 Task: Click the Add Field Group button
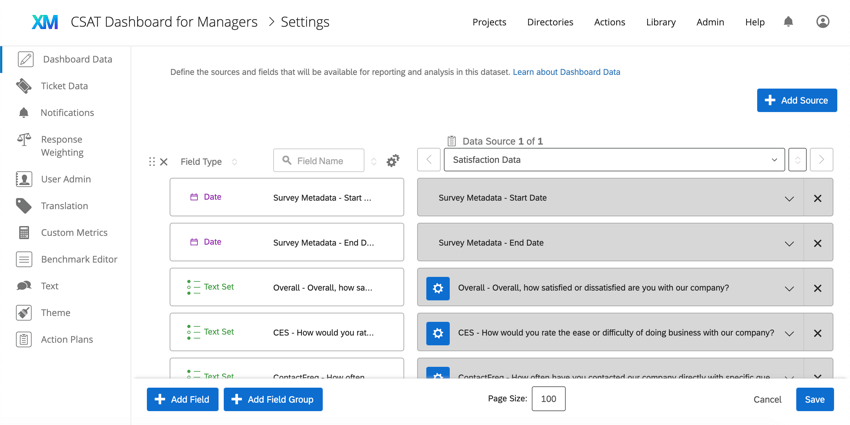[273, 400]
